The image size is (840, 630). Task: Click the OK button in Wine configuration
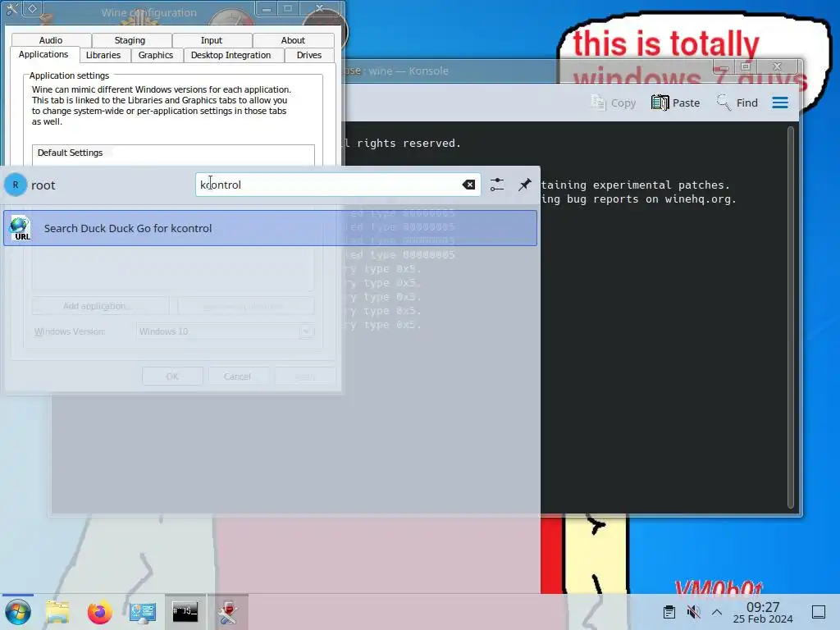(172, 377)
